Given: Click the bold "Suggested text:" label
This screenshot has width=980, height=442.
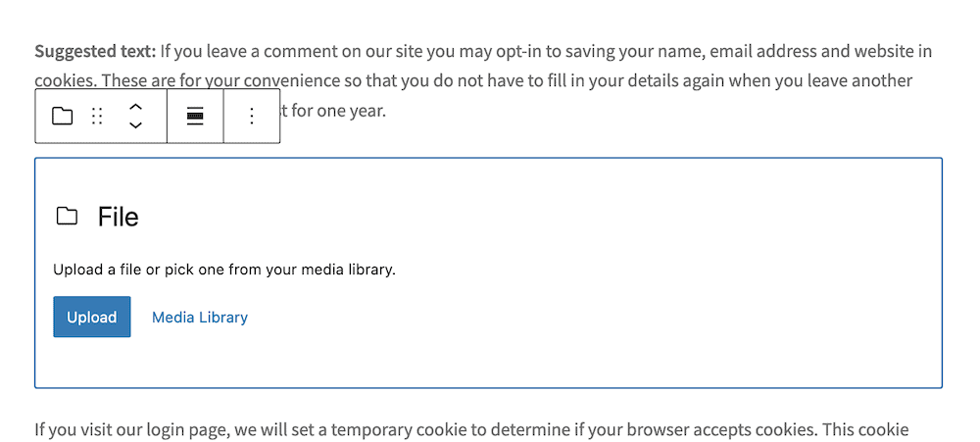Looking at the screenshot, I should point(95,51).
